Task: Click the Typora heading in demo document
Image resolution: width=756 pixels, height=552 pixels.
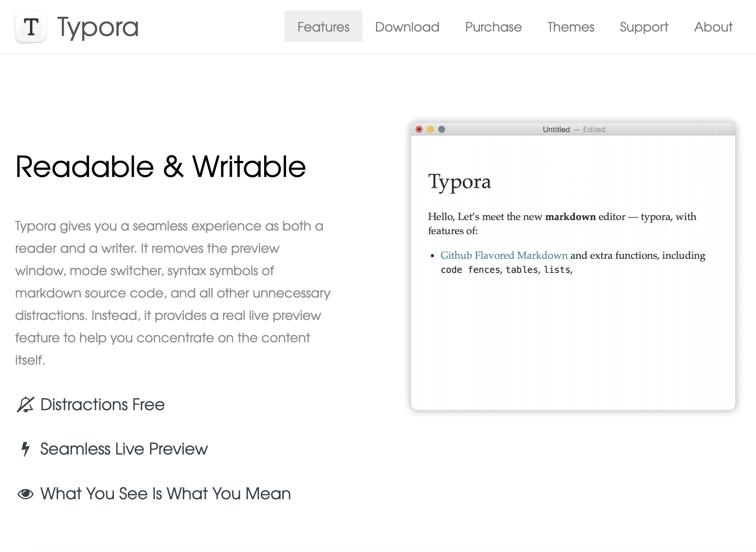Action: click(x=460, y=182)
